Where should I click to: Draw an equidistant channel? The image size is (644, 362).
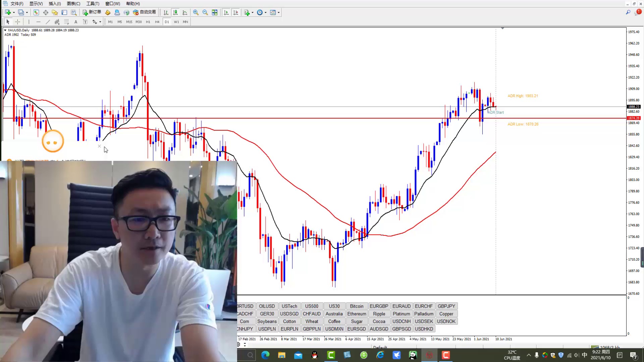[x=57, y=22]
